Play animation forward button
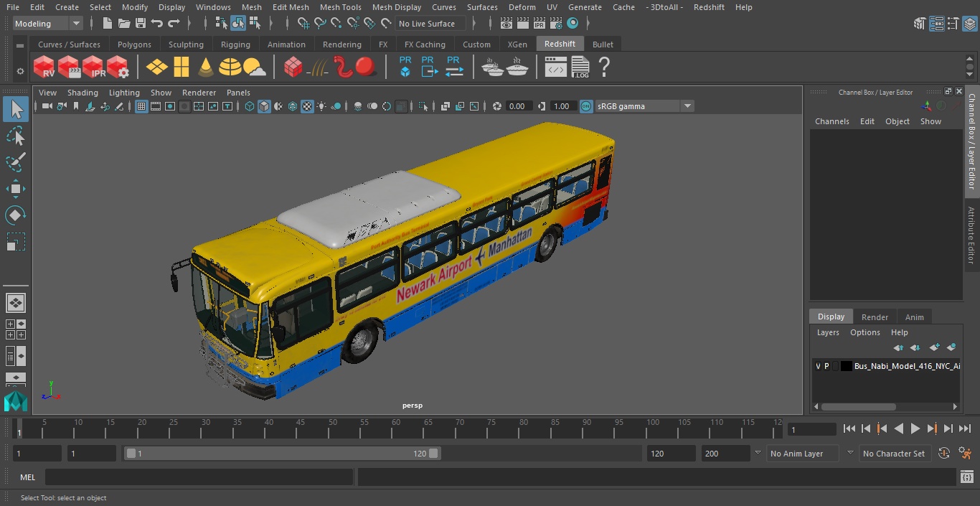 [915, 428]
